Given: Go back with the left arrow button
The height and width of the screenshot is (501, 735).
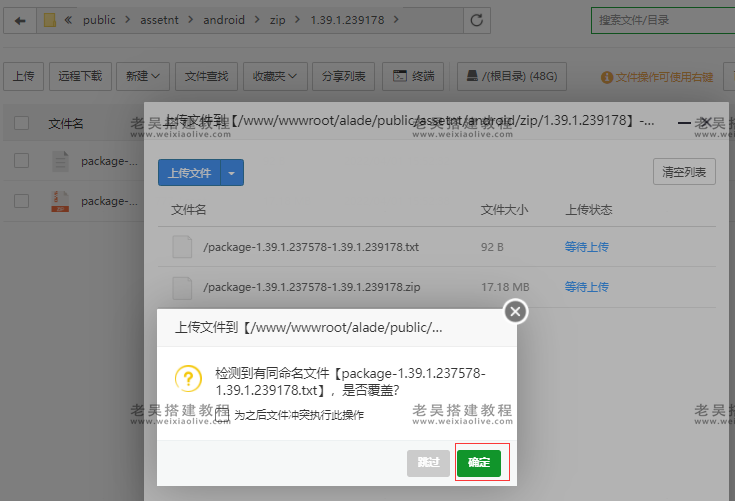Looking at the screenshot, I should (x=20, y=21).
